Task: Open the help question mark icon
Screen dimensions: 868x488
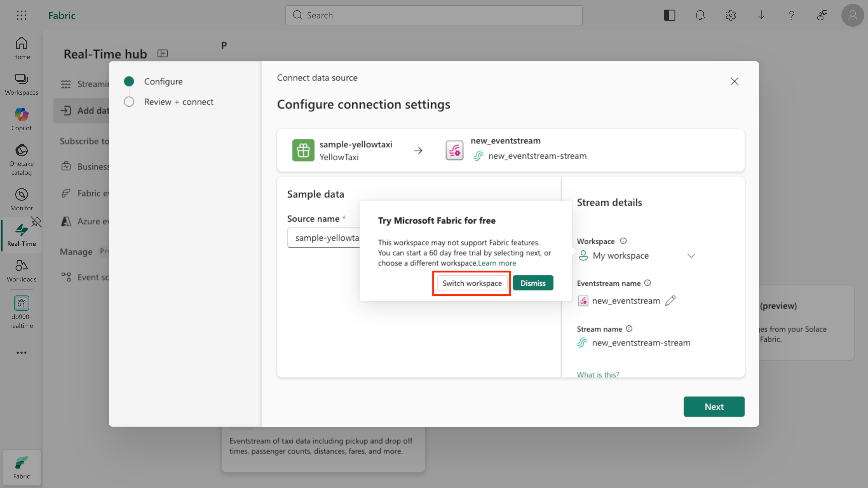Action: tap(791, 15)
